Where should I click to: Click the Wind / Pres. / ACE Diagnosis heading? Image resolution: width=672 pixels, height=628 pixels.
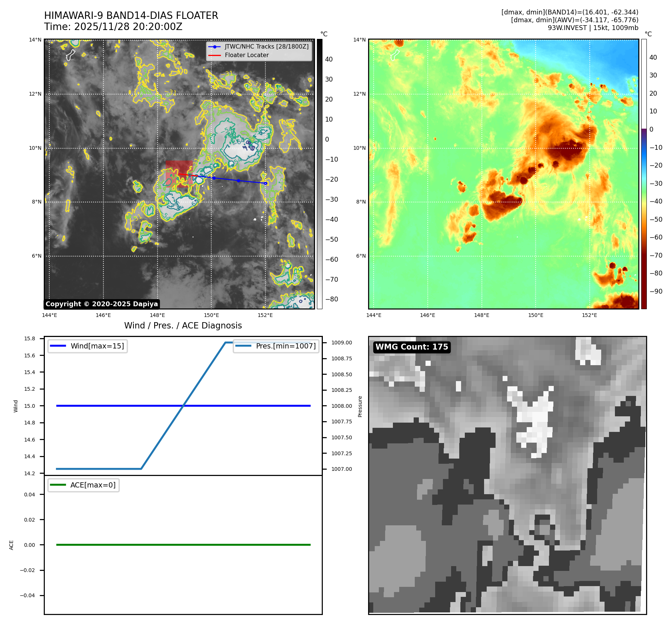tap(183, 325)
